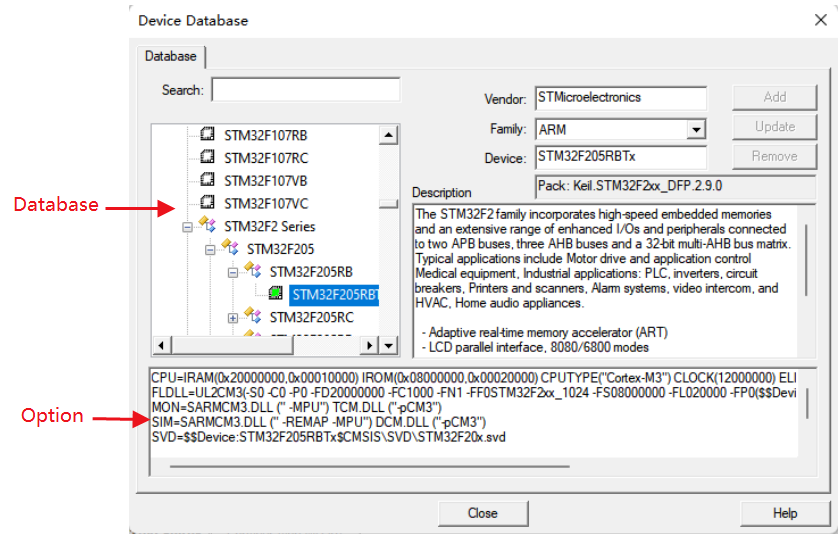The image size is (839, 534).
Task: Close the Device Database dialog window
Action: tap(821, 20)
